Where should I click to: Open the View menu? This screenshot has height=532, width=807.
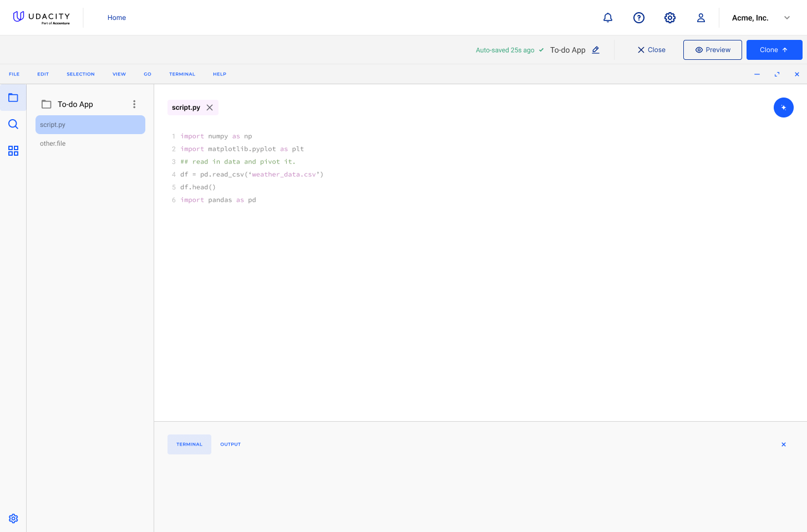pos(119,74)
